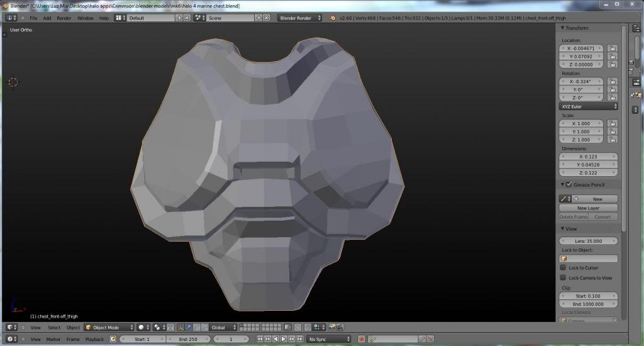Collapse the Transform panel
This screenshot has height=346, width=644.
coord(563,28)
